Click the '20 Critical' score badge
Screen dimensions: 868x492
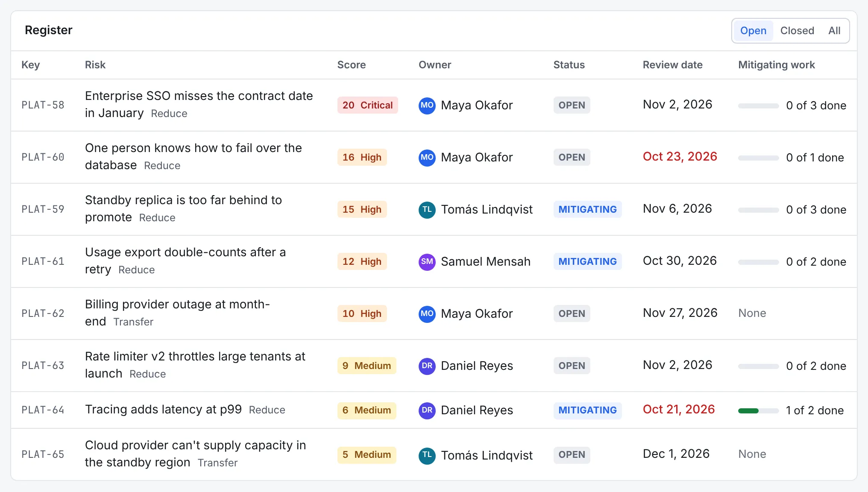pos(367,105)
